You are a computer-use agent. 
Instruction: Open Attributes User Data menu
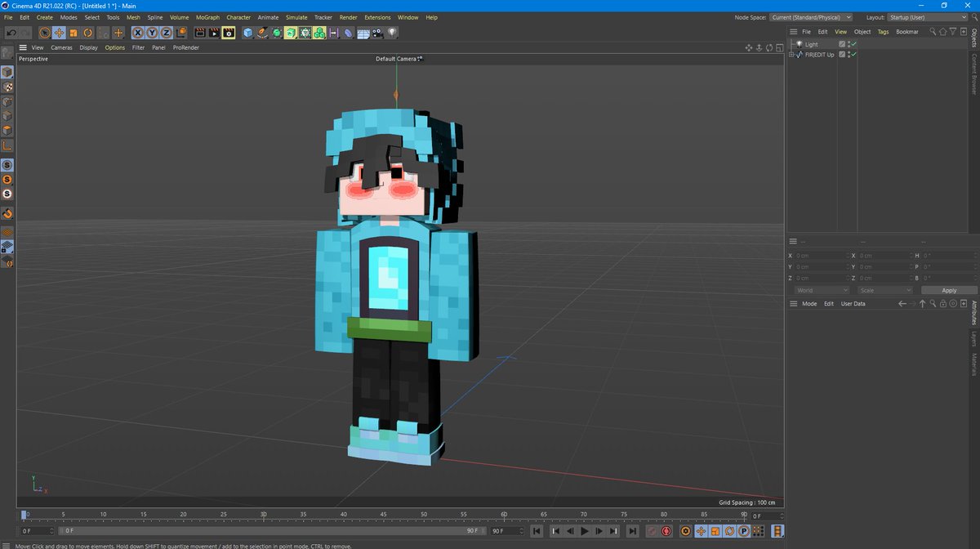[853, 304]
